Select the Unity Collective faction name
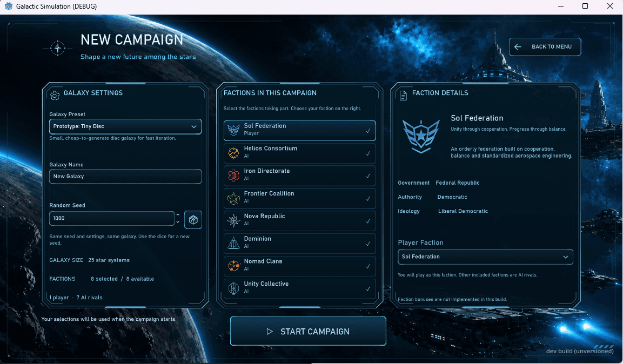The image size is (623, 364). 266,284
